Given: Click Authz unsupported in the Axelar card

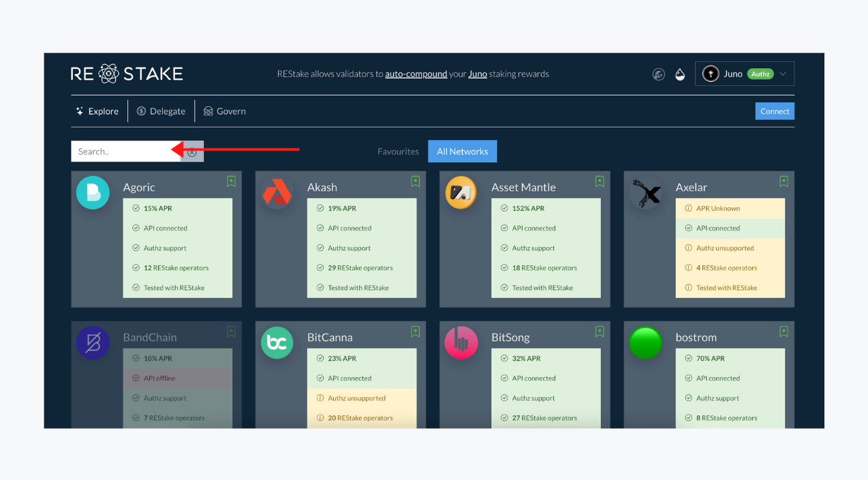Looking at the screenshot, I should (730, 248).
